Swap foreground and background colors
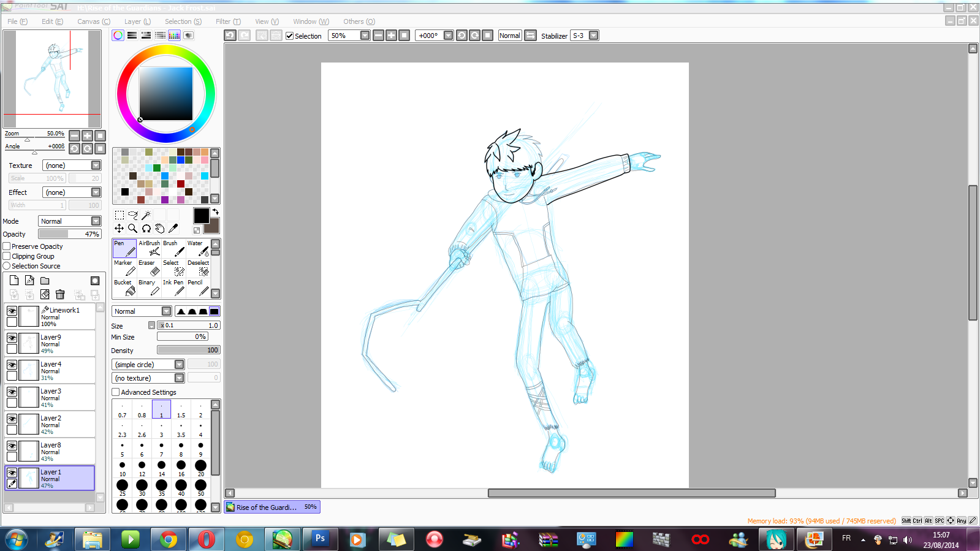 click(x=215, y=211)
